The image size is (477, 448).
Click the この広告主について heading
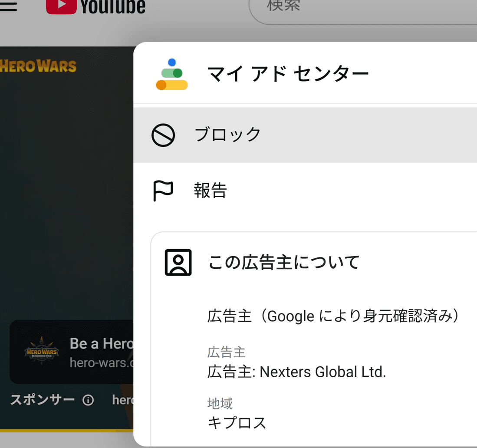pyautogui.click(x=284, y=262)
